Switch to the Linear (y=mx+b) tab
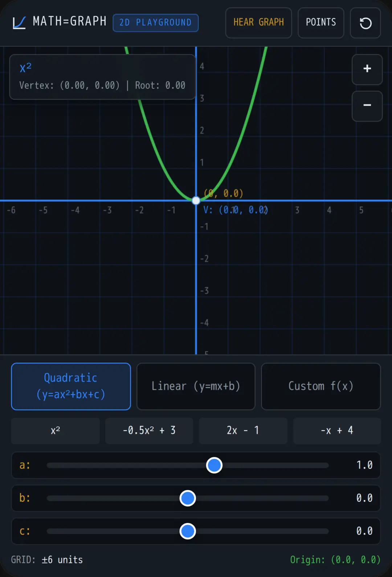This screenshot has width=392, height=577. tap(196, 386)
